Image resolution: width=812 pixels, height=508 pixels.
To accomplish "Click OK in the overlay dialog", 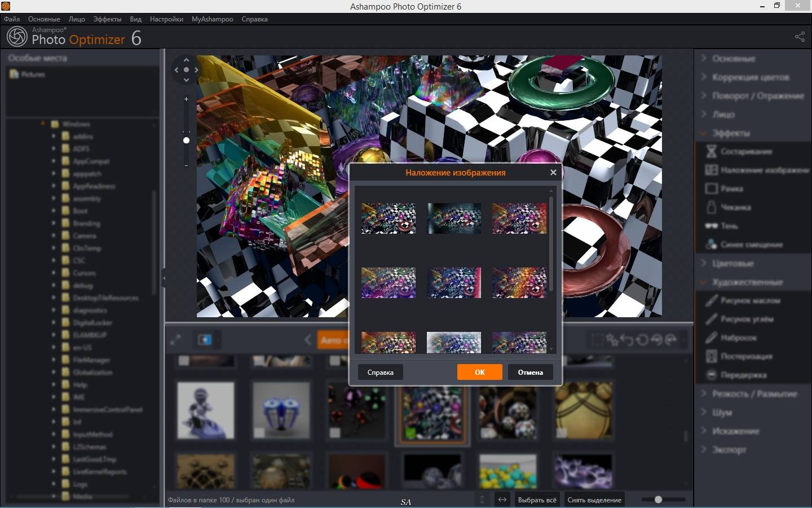I will tap(480, 372).
